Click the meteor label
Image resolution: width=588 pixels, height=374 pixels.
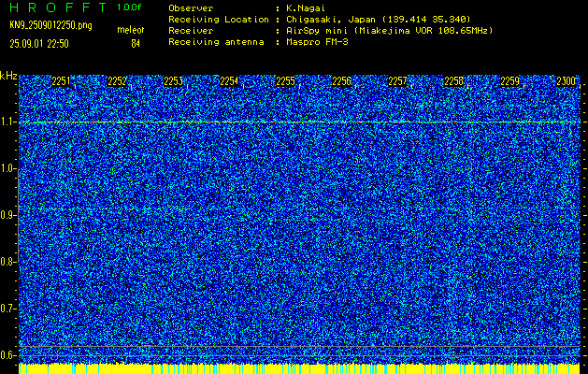[131, 30]
